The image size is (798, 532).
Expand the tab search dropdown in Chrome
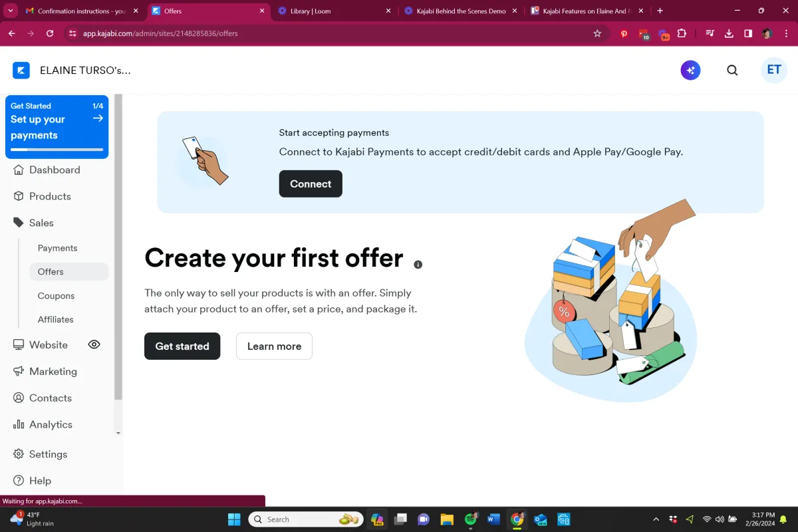click(x=11, y=11)
